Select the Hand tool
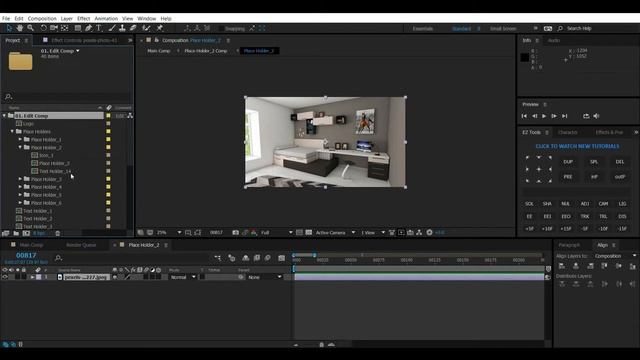This screenshot has height=360, width=640. [20, 28]
